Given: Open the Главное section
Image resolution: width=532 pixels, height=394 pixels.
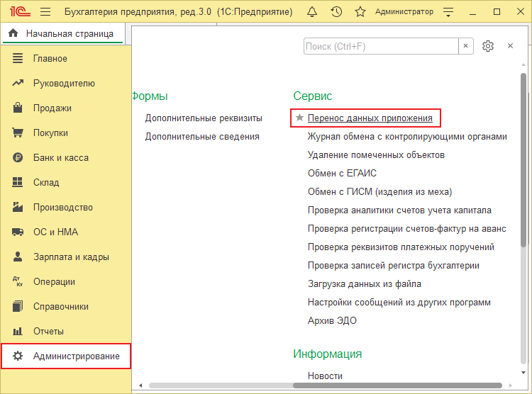Looking at the screenshot, I should 50,59.
